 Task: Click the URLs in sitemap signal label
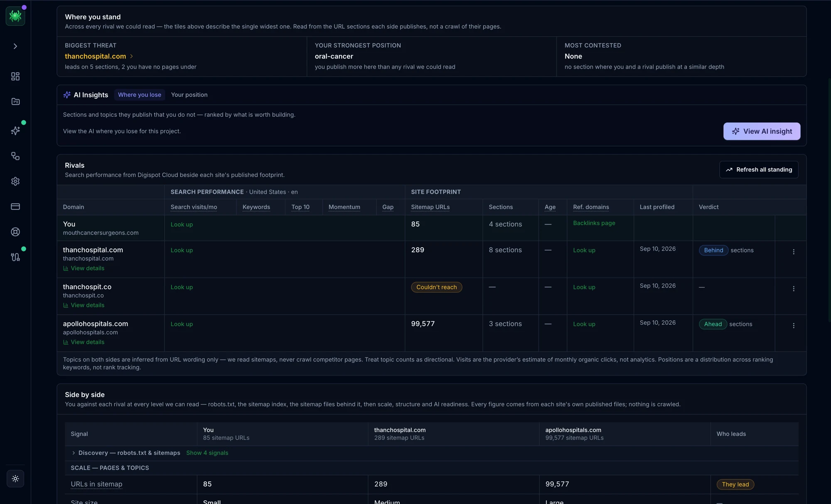(96, 484)
